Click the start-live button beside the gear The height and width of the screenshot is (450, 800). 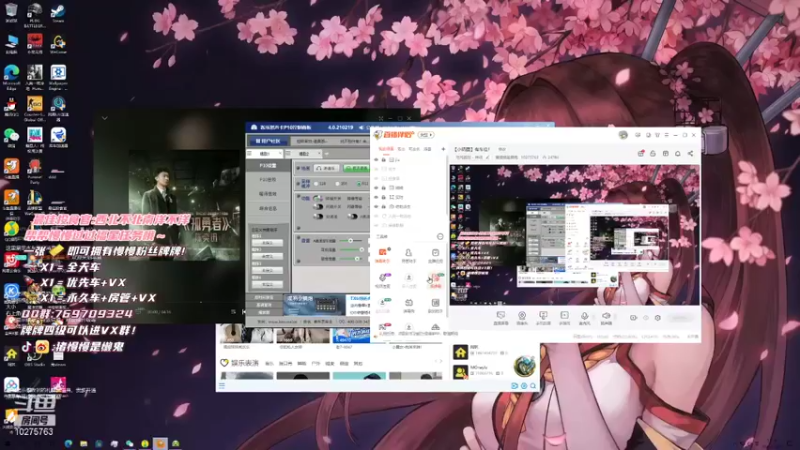coord(680,318)
